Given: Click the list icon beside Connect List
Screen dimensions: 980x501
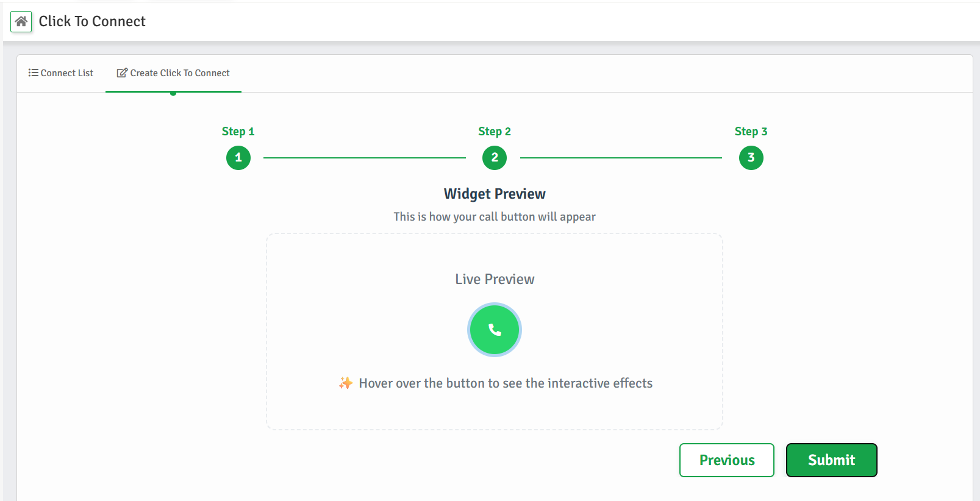Looking at the screenshot, I should (x=33, y=73).
